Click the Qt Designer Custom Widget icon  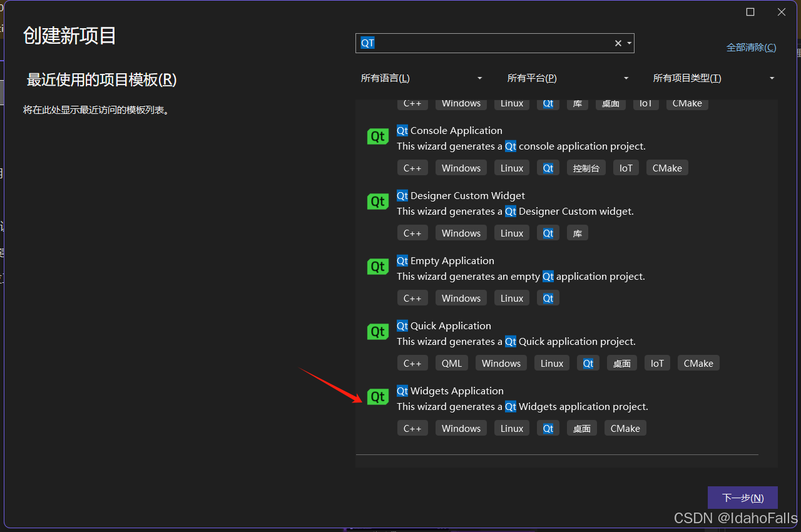point(378,201)
